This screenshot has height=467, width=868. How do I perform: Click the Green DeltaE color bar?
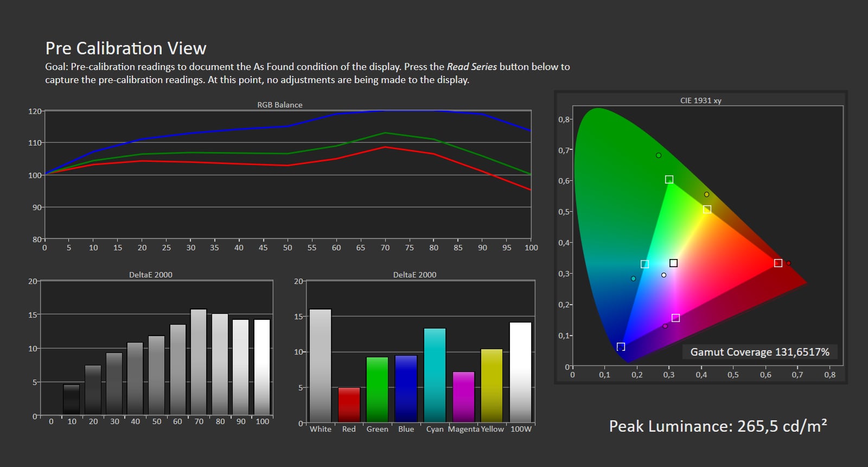[x=377, y=389]
